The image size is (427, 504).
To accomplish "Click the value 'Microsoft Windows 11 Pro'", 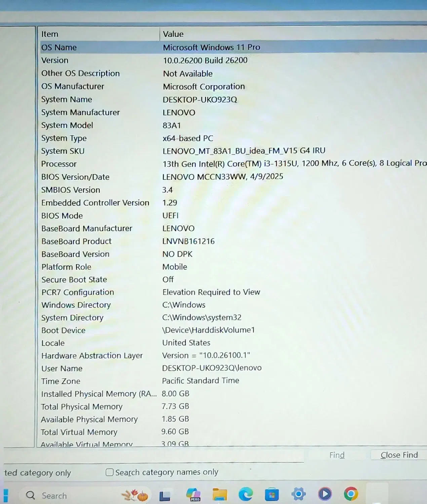I will coord(211,47).
